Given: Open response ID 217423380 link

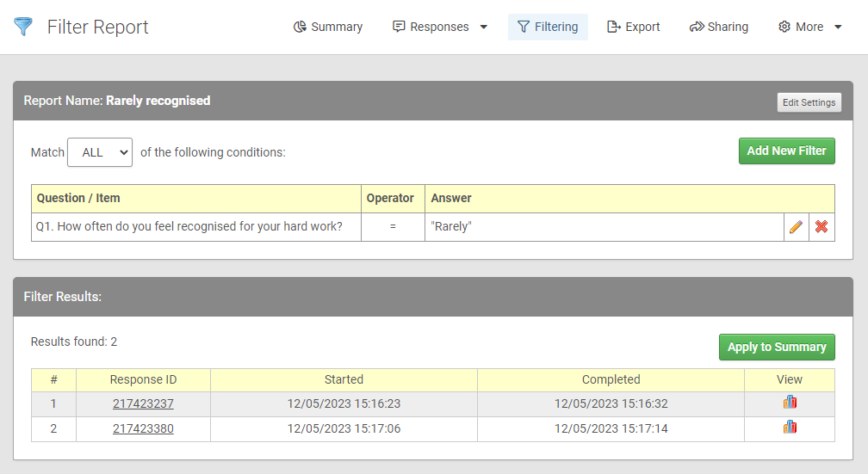Looking at the screenshot, I should pyautogui.click(x=143, y=428).
